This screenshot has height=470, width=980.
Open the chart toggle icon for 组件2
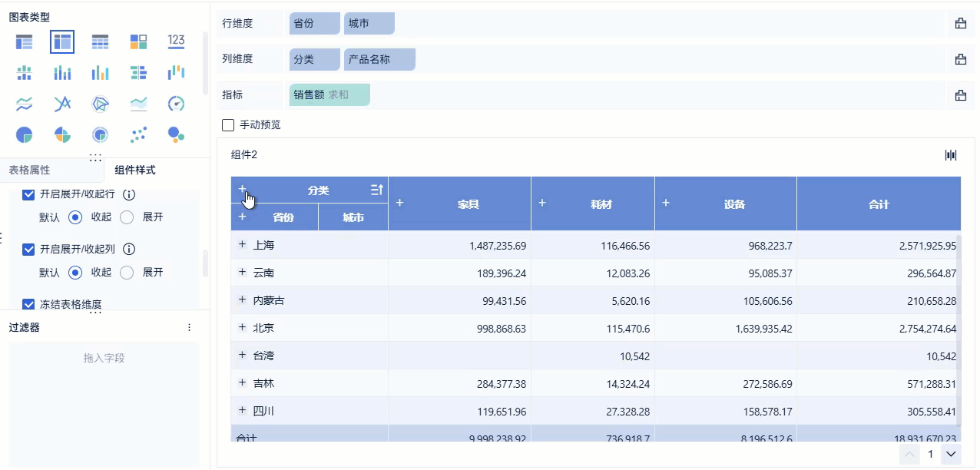[x=951, y=155]
